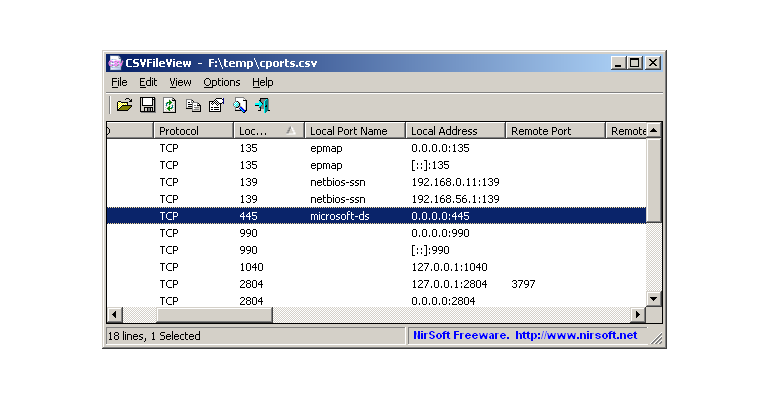Select the cell 192.168.56.1:139
Image resolution: width=770 pixels, height=400 pixels.
click(x=455, y=199)
